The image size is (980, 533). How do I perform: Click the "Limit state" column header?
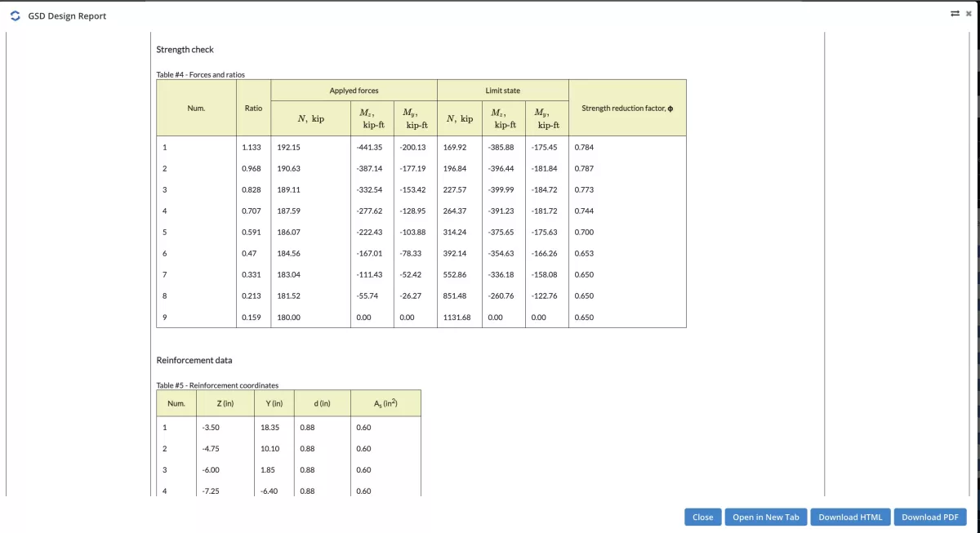coord(502,91)
